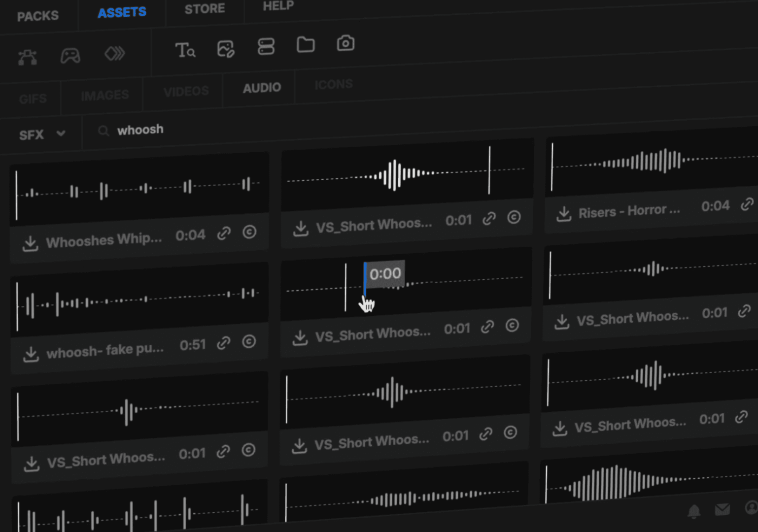Click the 0:51 duration label
This screenshot has width=758, height=532.
[193, 345]
